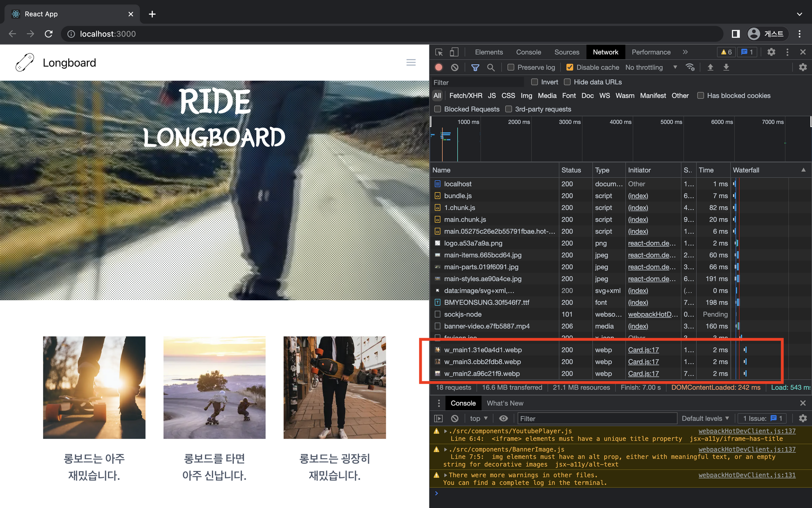Open the Longboard hamburger menu

411,63
